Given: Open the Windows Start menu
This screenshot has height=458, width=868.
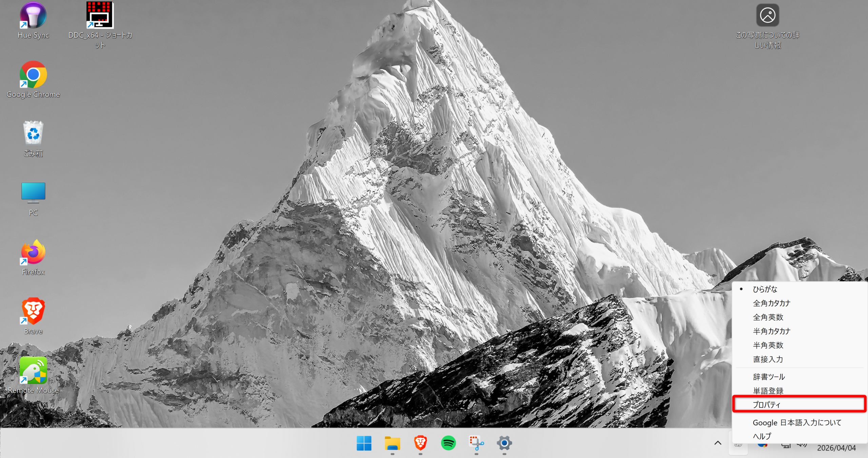Looking at the screenshot, I should point(364,443).
